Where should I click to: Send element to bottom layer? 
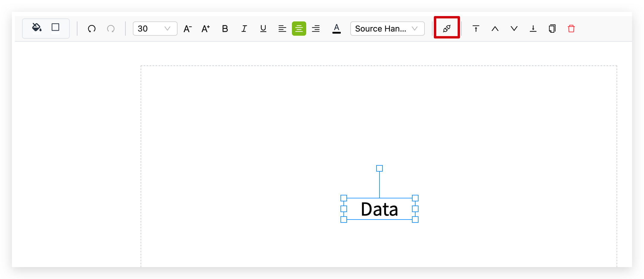coord(533,29)
